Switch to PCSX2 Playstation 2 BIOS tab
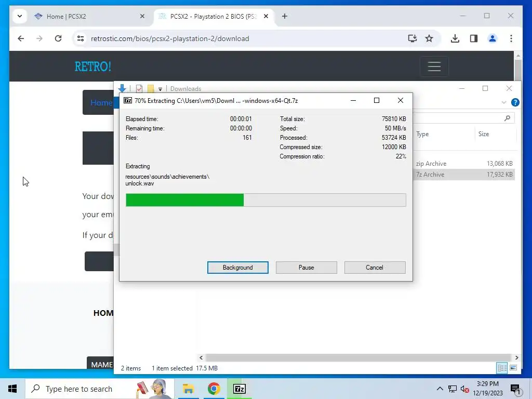The height and width of the screenshot is (399, 532). point(214,16)
